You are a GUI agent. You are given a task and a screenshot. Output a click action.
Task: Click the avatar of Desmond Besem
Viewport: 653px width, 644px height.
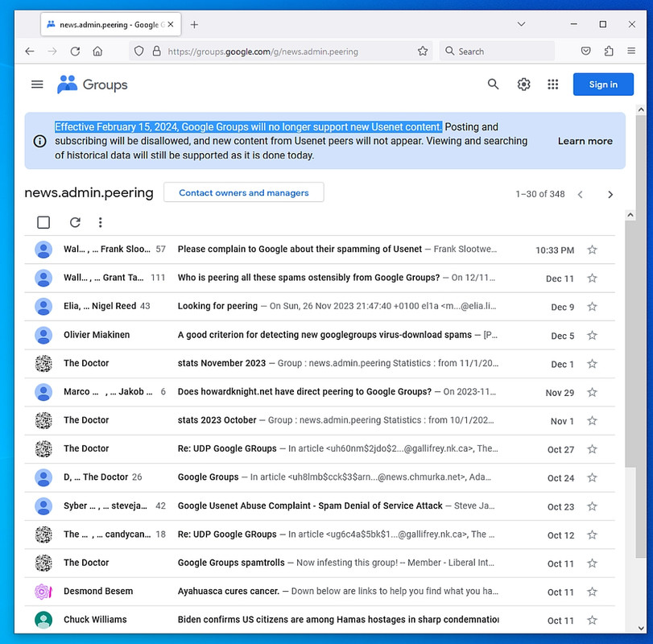[x=43, y=592]
